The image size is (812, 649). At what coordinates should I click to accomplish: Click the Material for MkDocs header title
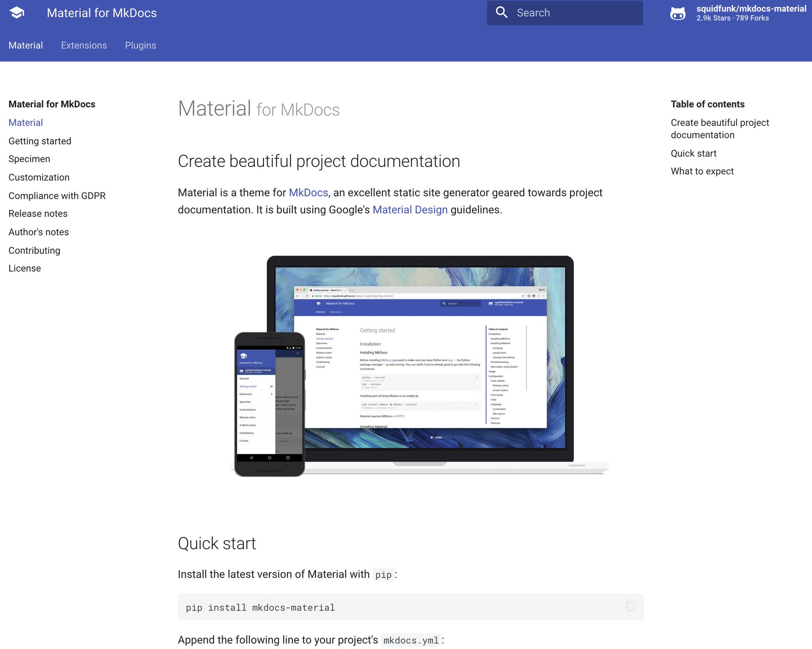coord(102,13)
